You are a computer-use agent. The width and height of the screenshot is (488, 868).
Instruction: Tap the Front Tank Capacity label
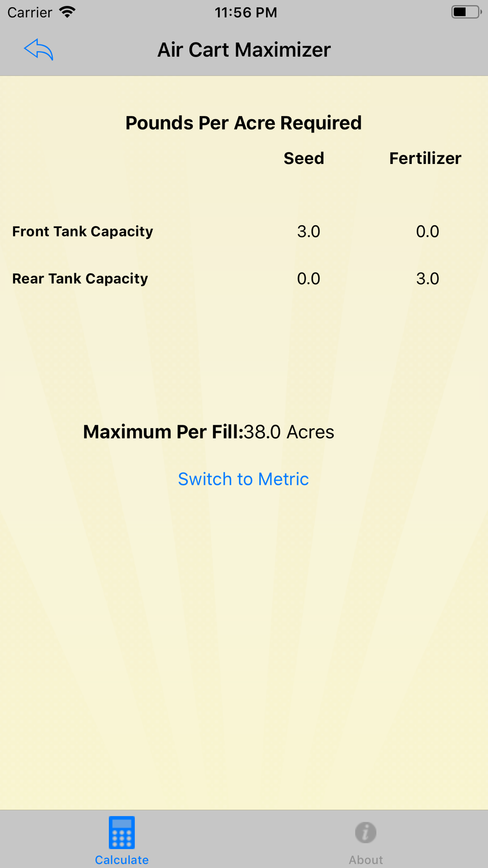coord(82,231)
